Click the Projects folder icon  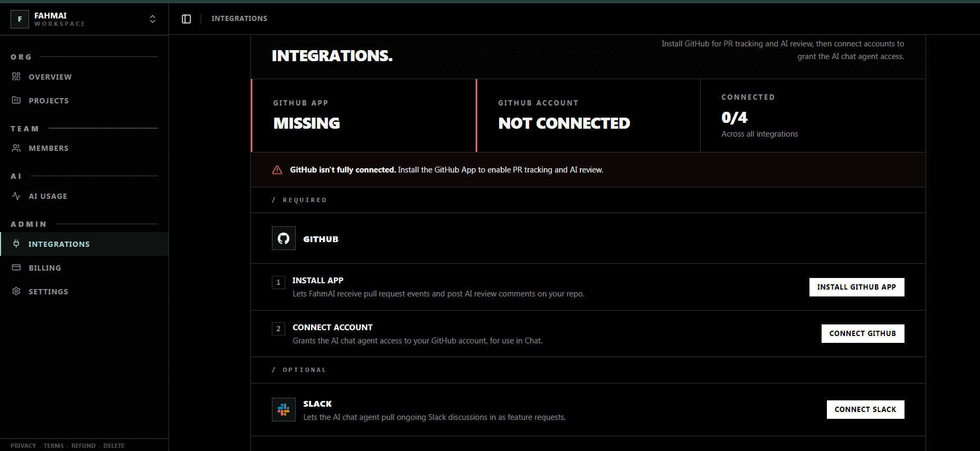tap(16, 100)
